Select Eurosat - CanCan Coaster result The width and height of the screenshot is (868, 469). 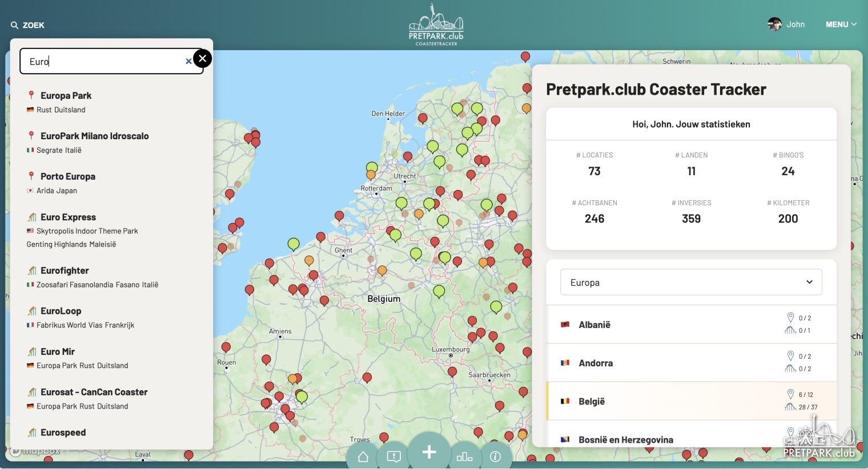pyautogui.click(x=94, y=393)
